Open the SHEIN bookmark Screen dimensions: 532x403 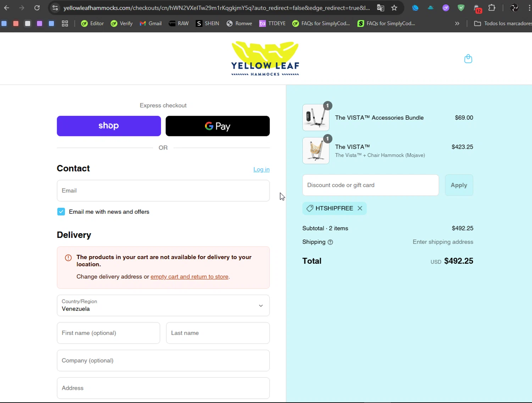click(x=207, y=23)
